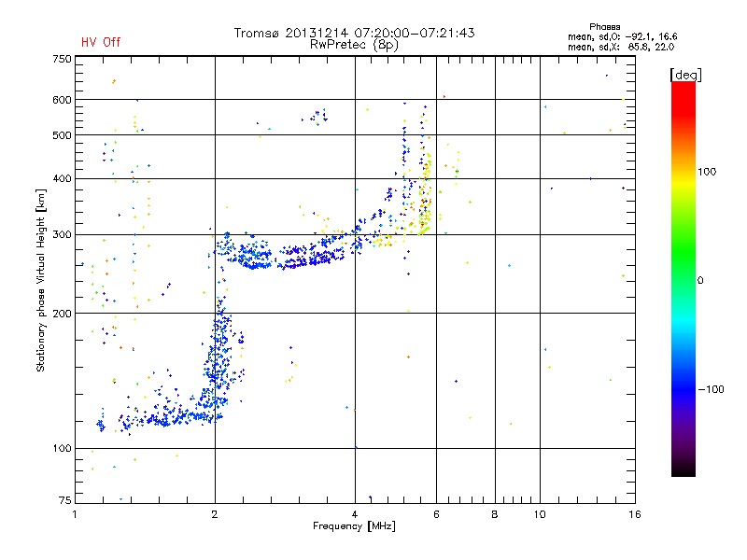
Task: Click the y-axis tick label '400'
Action: (x=62, y=179)
